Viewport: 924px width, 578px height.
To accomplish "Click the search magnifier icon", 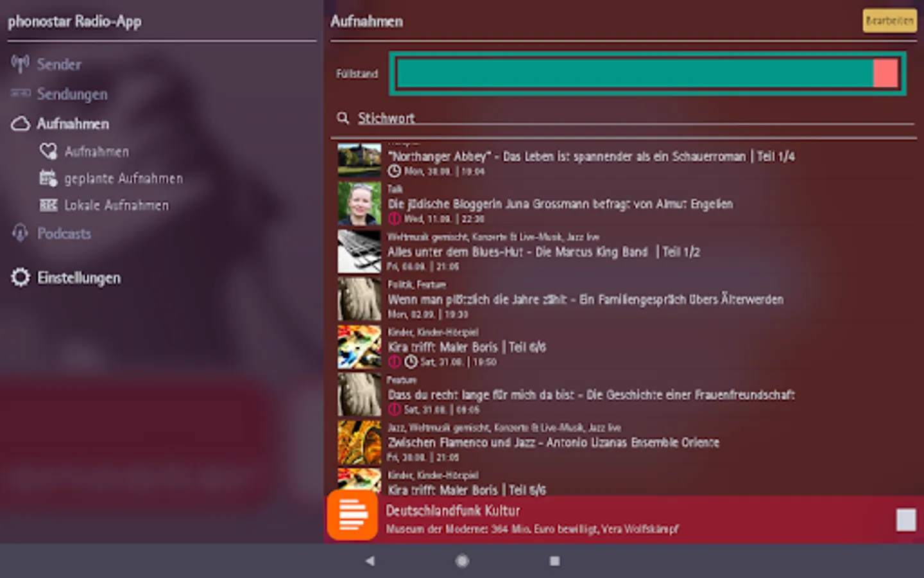I will pyautogui.click(x=343, y=118).
